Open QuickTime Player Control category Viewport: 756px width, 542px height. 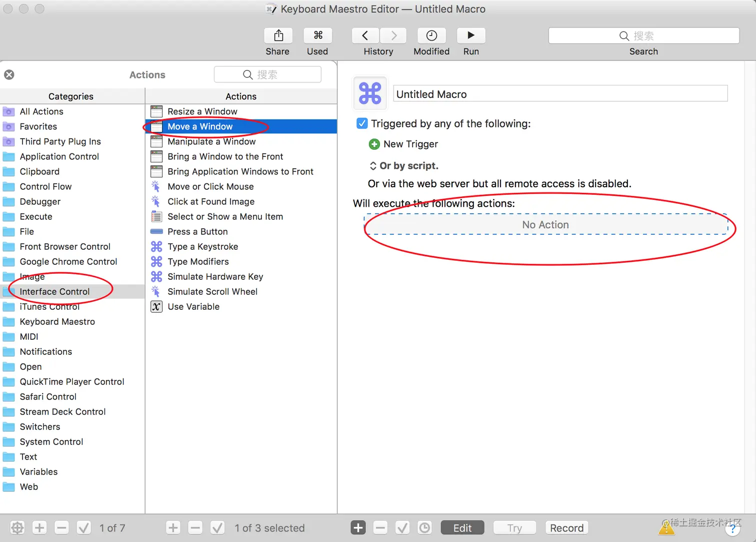(x=72, y=382)
